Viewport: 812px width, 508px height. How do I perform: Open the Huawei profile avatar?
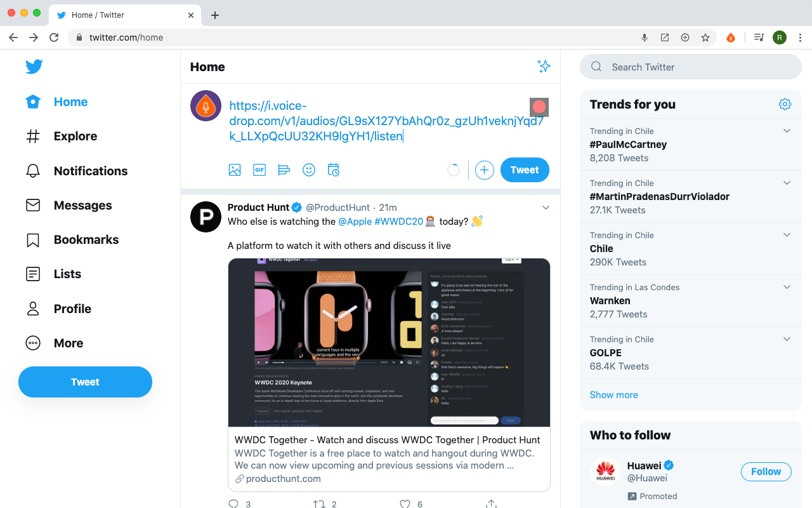[605, 472]
